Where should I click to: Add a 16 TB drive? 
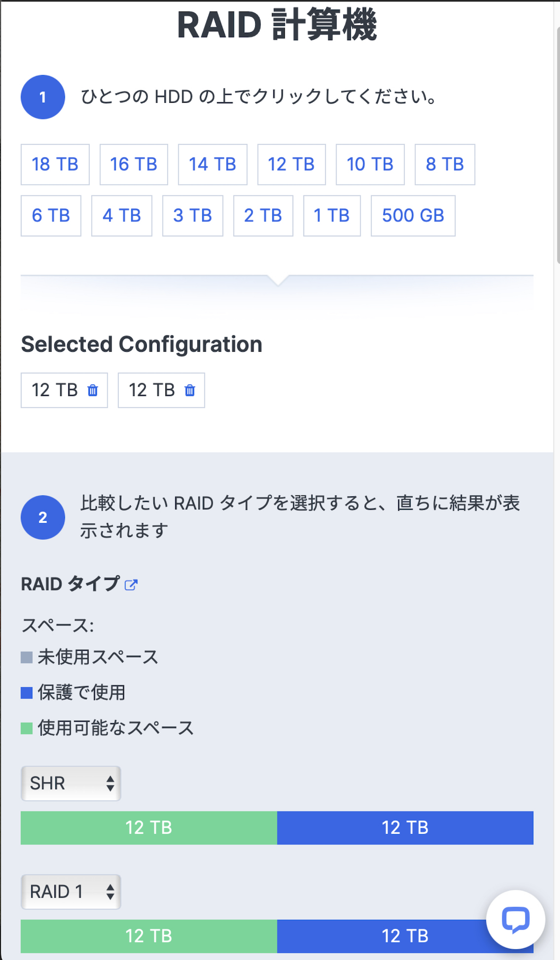point(134,165)
